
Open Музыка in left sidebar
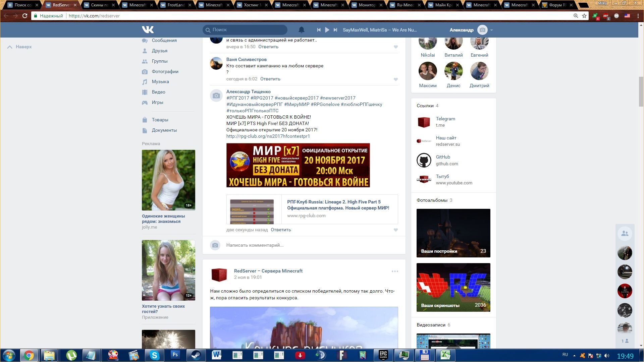[x=160, y=82]
